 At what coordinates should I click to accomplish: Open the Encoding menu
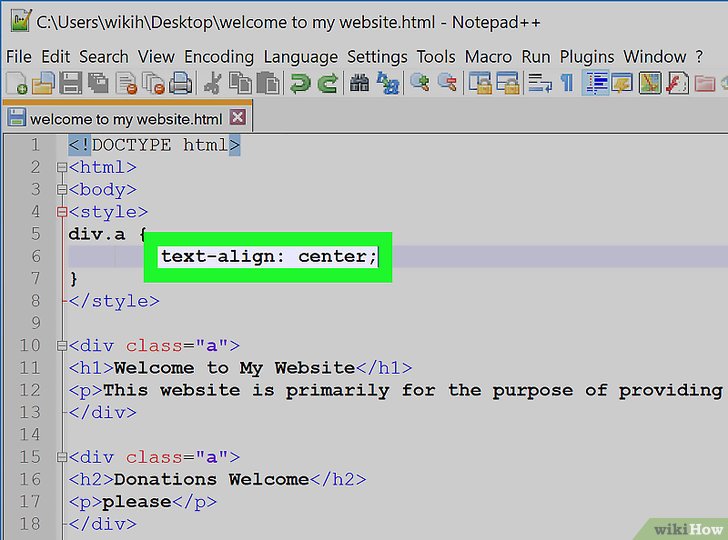point(219,57)
